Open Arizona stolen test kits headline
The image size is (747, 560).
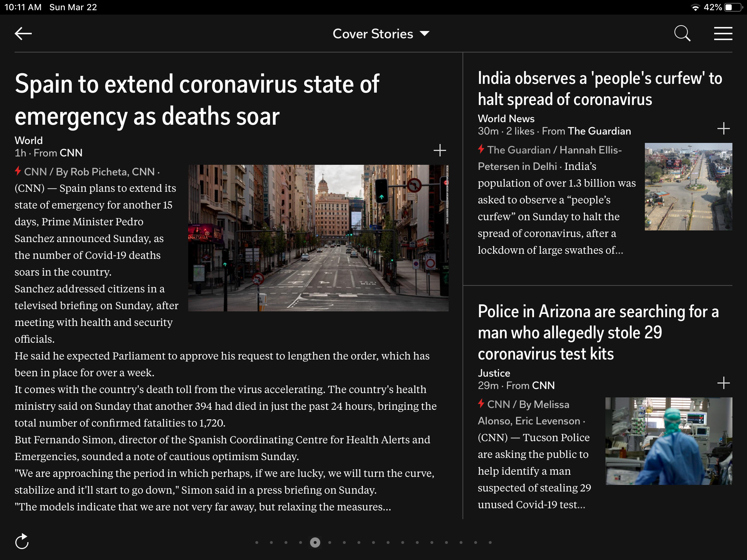point(598,332)
